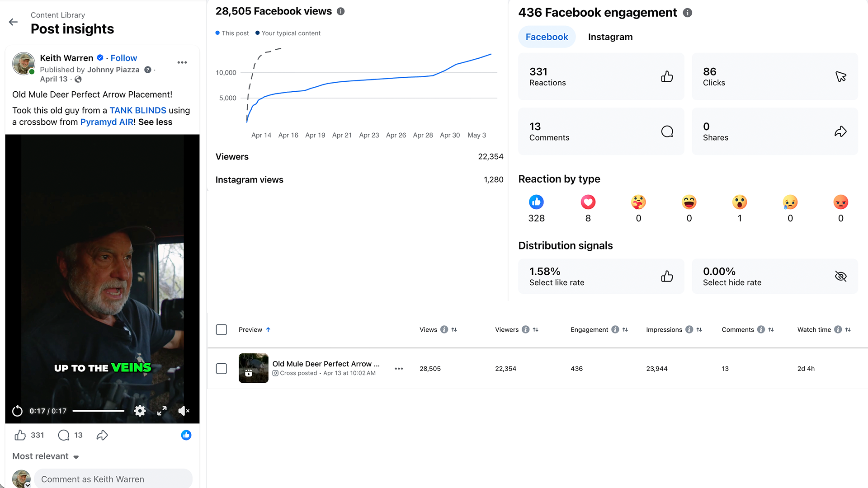This screenshot has width=868, height=488.
Task: Open the 1.58% Select like rate card
Action: [601, 277]
